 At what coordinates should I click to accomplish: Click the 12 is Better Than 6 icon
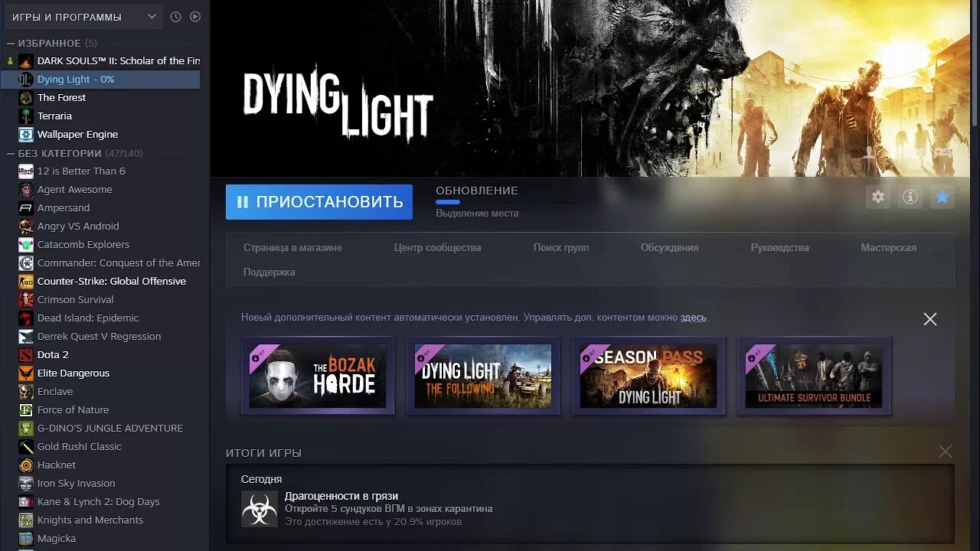pyautogui.click(x=26, y=171)
